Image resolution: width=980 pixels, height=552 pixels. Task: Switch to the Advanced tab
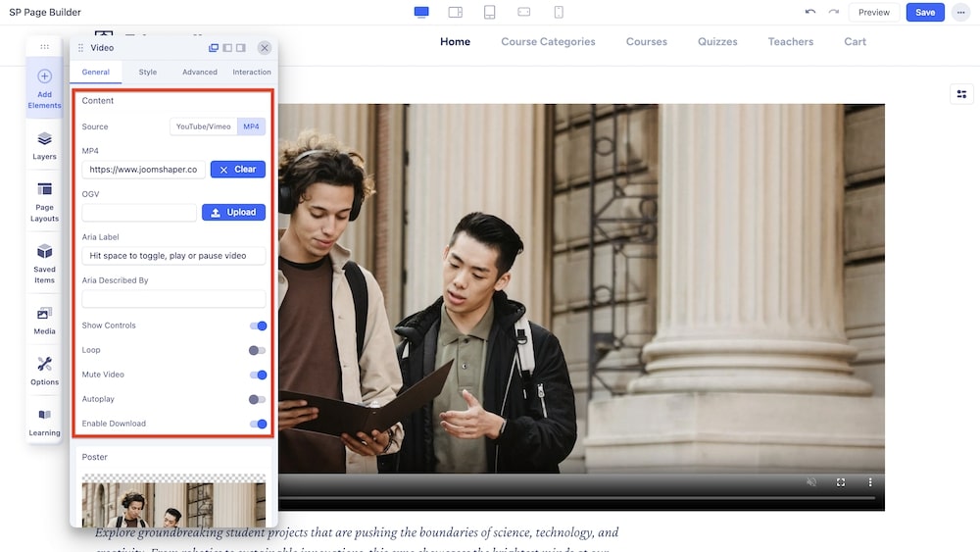pyautogui.click(x=200, y=72)
